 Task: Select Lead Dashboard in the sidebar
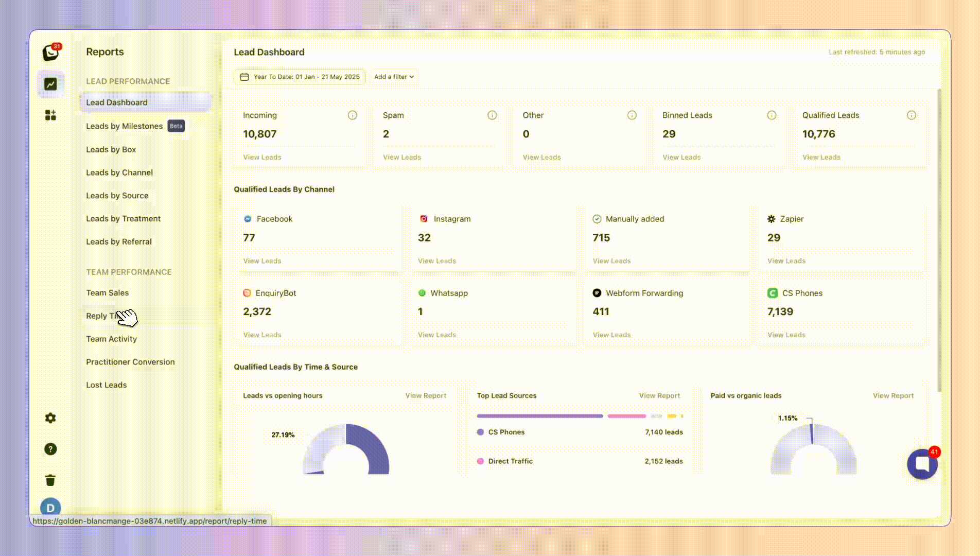[x=146, y=102]
